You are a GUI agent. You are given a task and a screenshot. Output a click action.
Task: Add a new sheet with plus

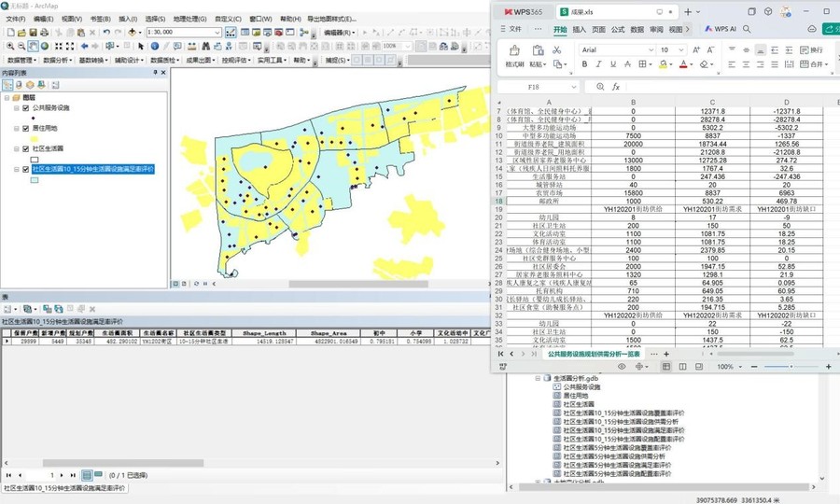pos(666,354)
